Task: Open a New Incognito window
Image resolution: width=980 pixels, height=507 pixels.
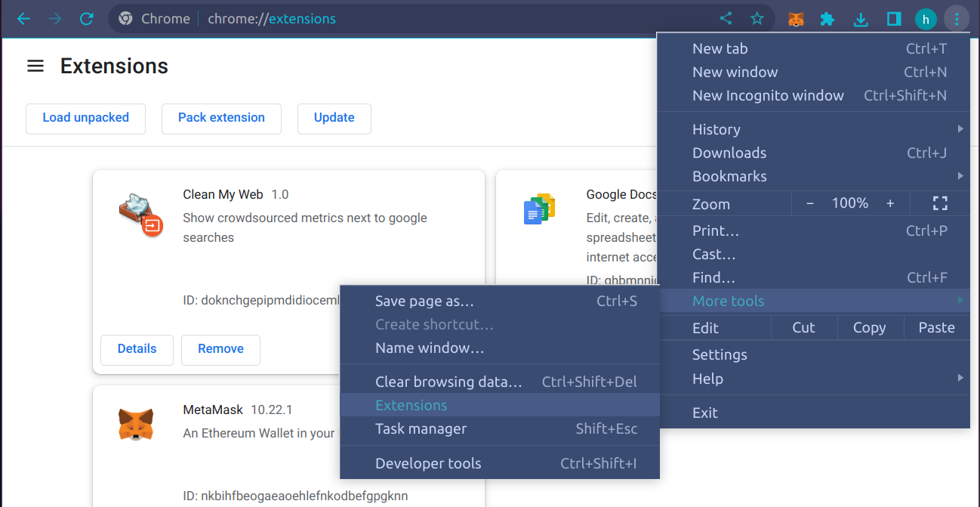Action: coord(813,95)
